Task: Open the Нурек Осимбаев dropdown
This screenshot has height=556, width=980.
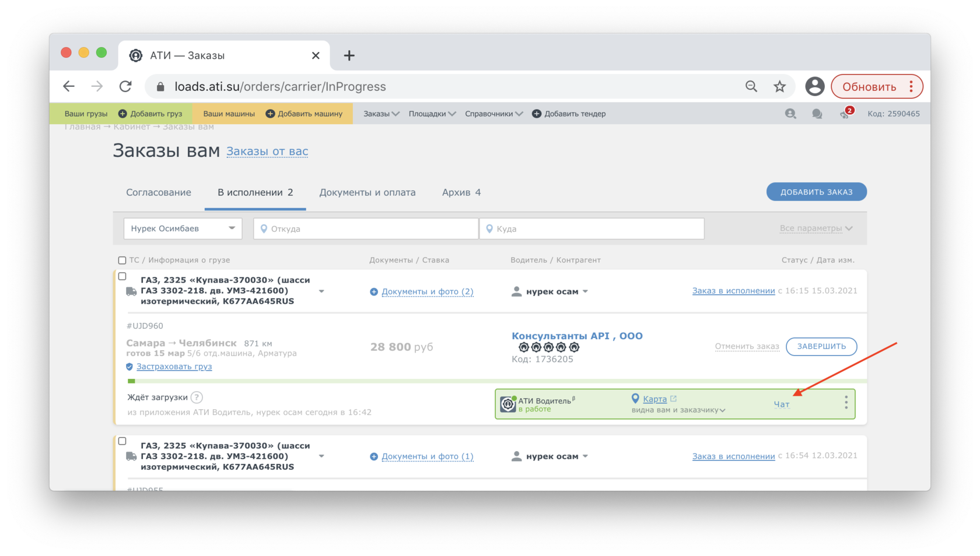Action: click(183, 228)
